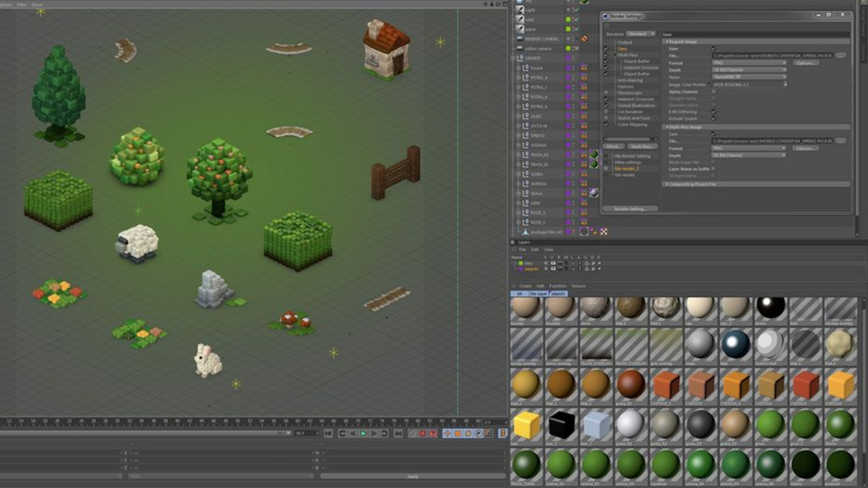Click the red record keyframe icon
Screen dimensions: 868x488
(x=423, y=434)
